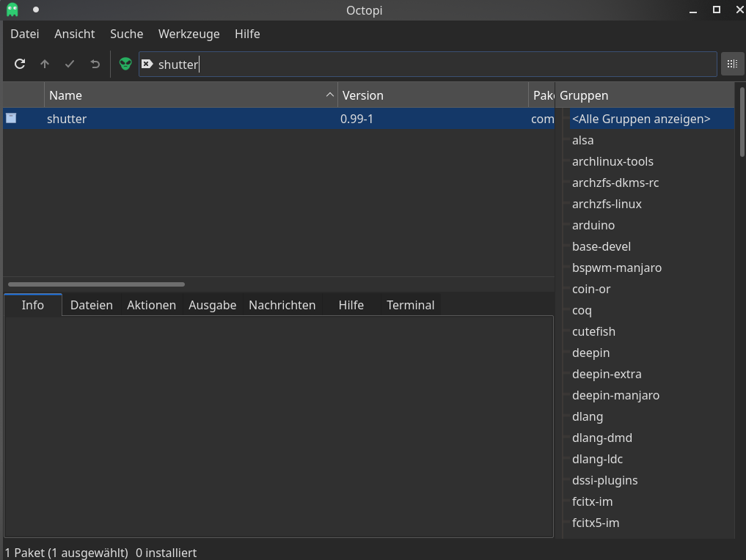Switch to the Terminal tab

(410, 305)
